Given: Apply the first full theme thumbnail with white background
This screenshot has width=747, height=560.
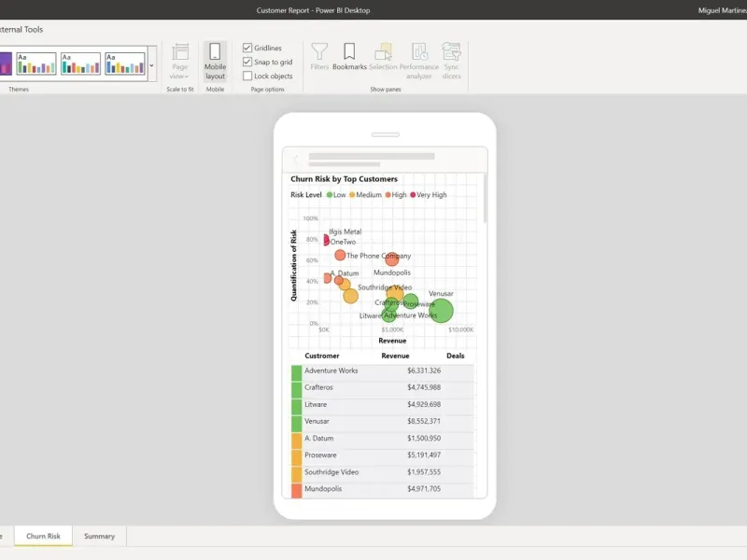Looking at the screenshot, I should click(36, 63).
